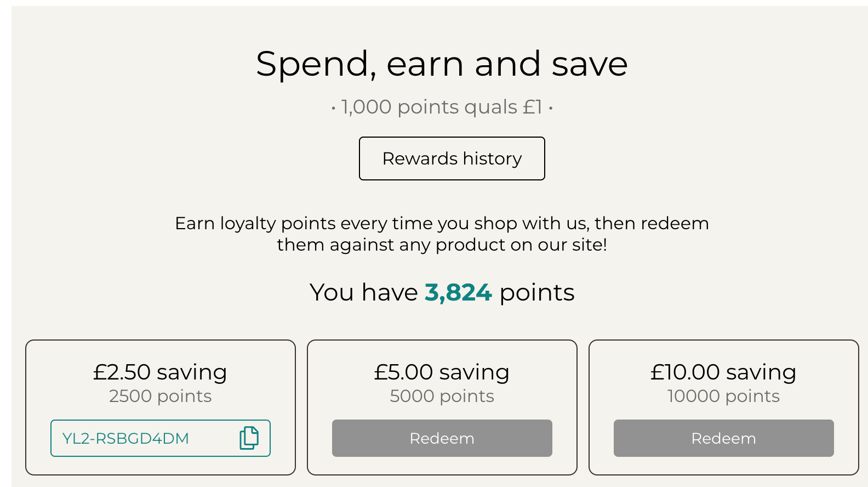The height and width of the screenshot is (487, 868).
Task: Click the 10000 points label
Action: [723, 396]
